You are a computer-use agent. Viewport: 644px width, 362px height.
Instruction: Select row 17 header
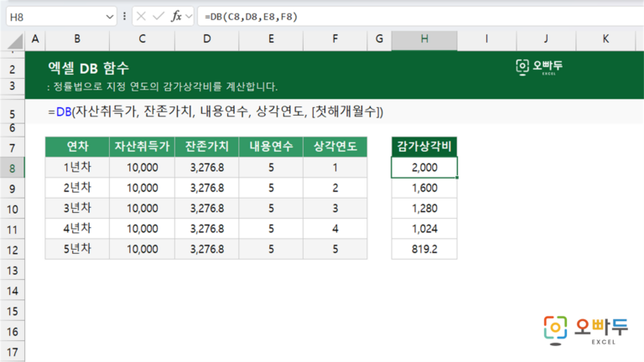pyautogui.click(x=13, y=352)
